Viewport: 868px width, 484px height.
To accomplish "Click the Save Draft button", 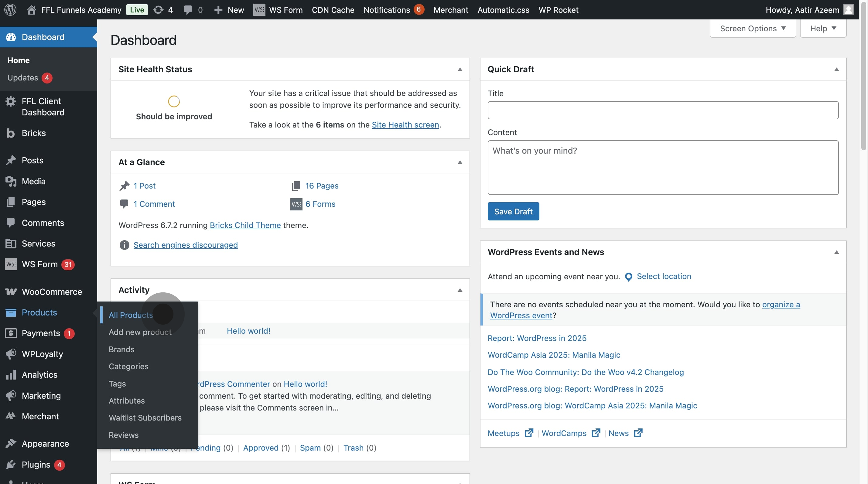I will [513, 211].
